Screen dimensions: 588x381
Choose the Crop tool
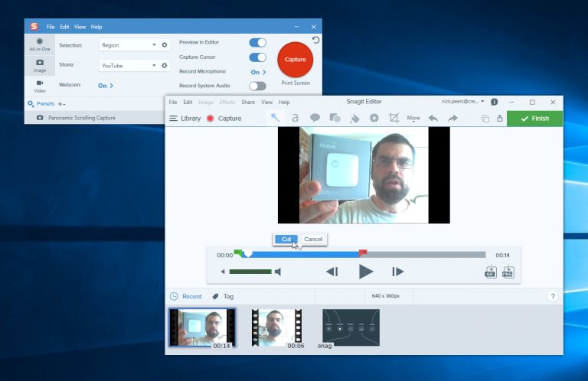(394, 118)
